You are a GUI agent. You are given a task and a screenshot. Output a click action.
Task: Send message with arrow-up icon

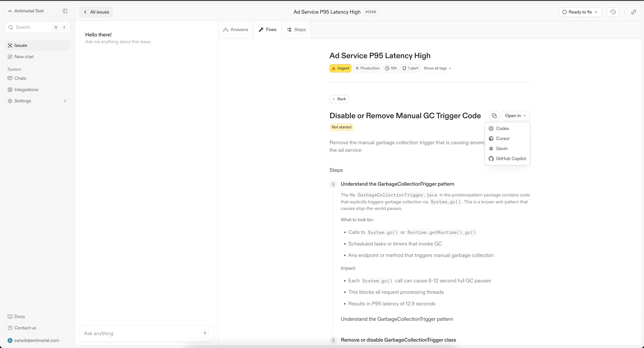tap(205, 333)
